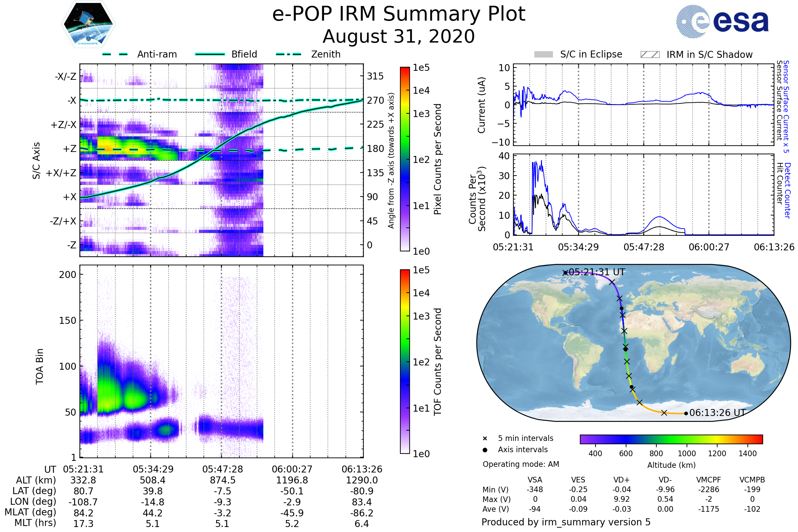798x532 pixels.
Task: Click the 05:21:31 UT start label on map
Action: point(597,272)
